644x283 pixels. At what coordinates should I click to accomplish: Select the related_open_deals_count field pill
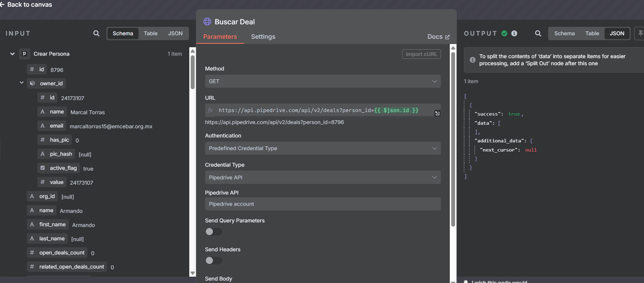tap(67, 267)
